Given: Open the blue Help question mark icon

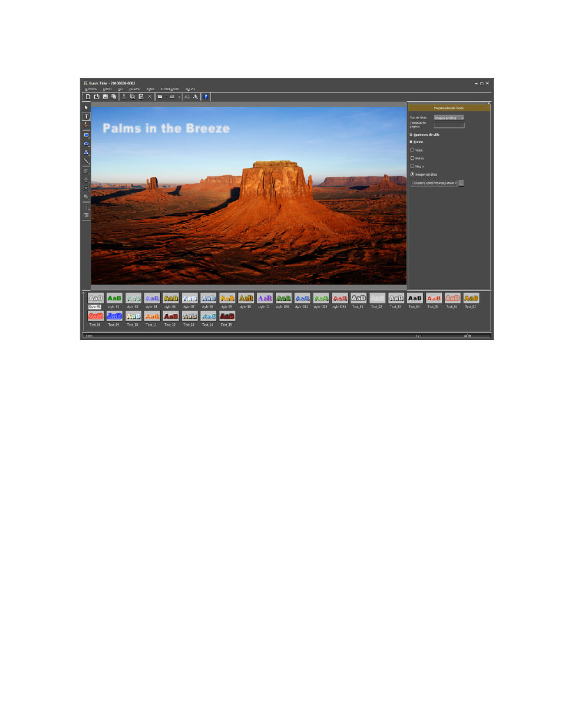Looking at the screenshot, I should point(206,97).
